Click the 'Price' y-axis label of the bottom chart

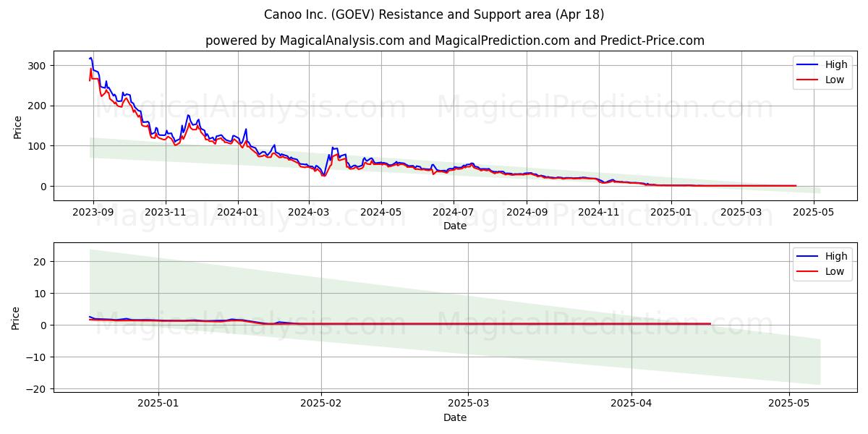(15, 318)
